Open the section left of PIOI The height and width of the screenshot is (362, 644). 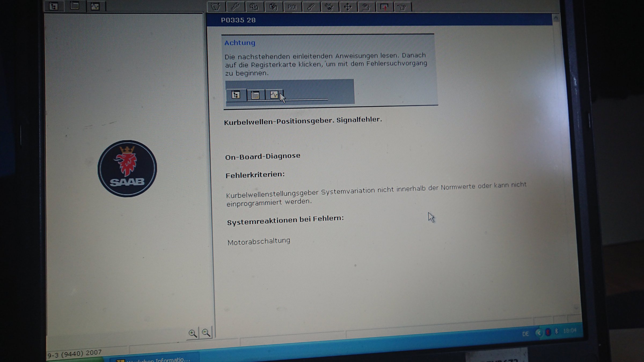[273, 7]
